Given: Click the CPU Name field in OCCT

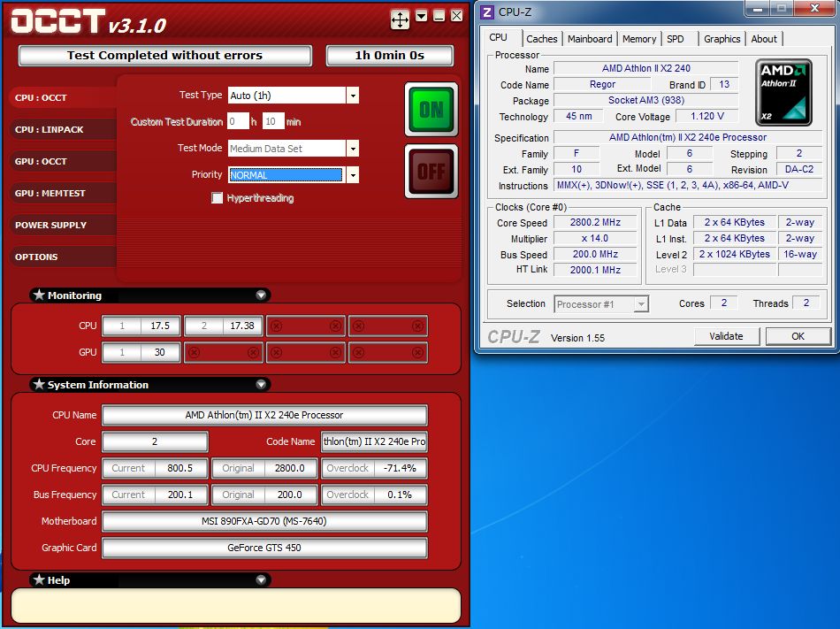Looking at the screenshot, I should [x=264, y=415].
